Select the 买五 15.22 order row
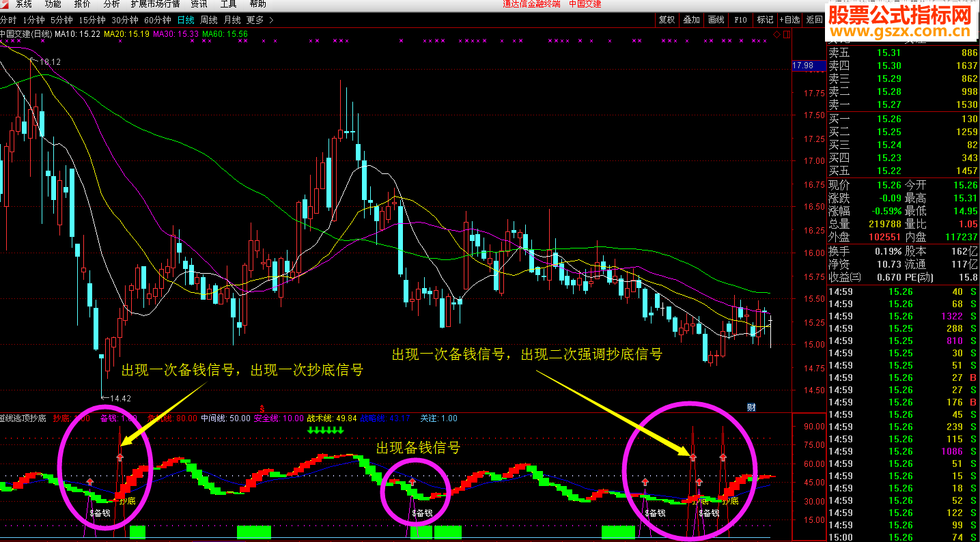980x542 pixels. [903, 171]
